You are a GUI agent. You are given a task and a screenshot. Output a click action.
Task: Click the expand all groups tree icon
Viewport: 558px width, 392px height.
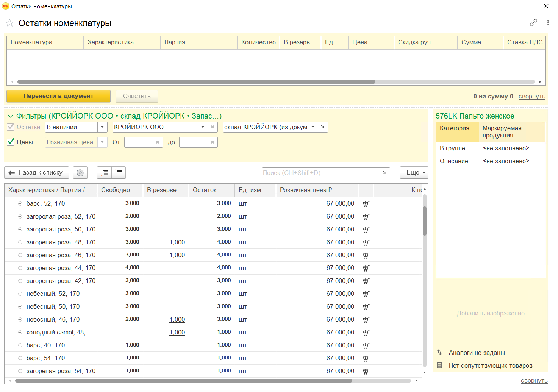pos(105,173)
